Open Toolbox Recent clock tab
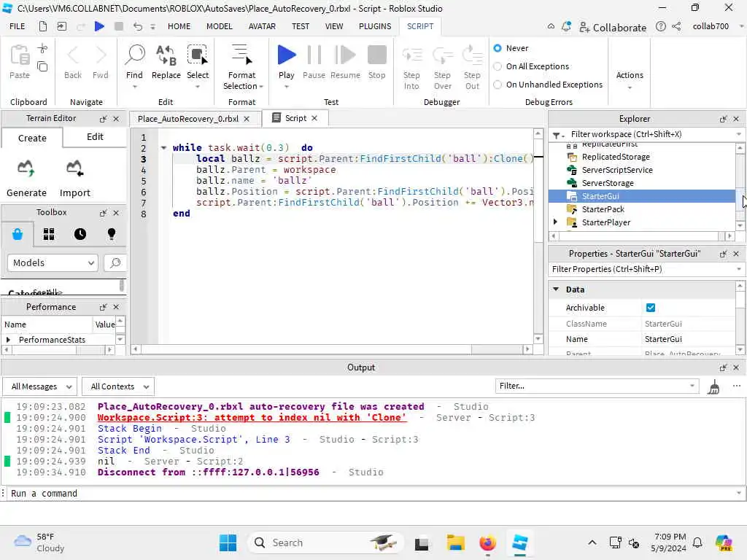 click(80, 234)
